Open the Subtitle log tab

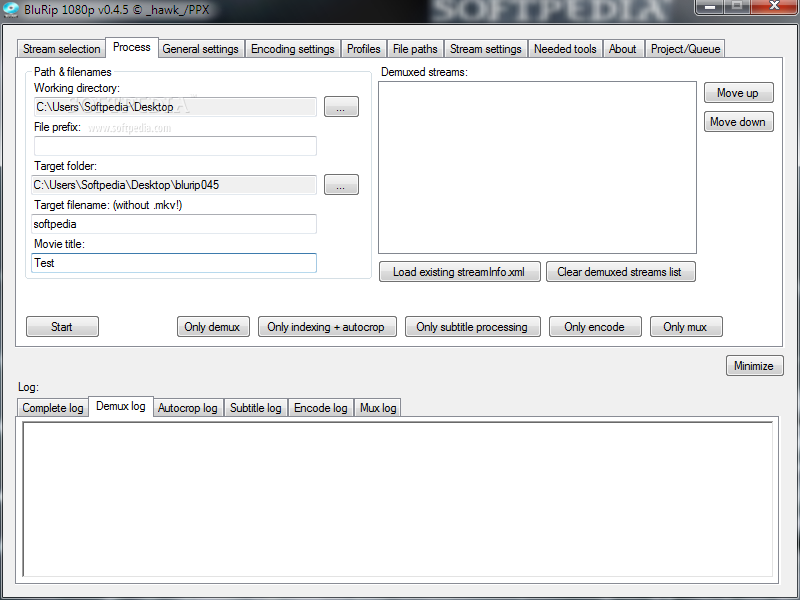pos(256,408)
